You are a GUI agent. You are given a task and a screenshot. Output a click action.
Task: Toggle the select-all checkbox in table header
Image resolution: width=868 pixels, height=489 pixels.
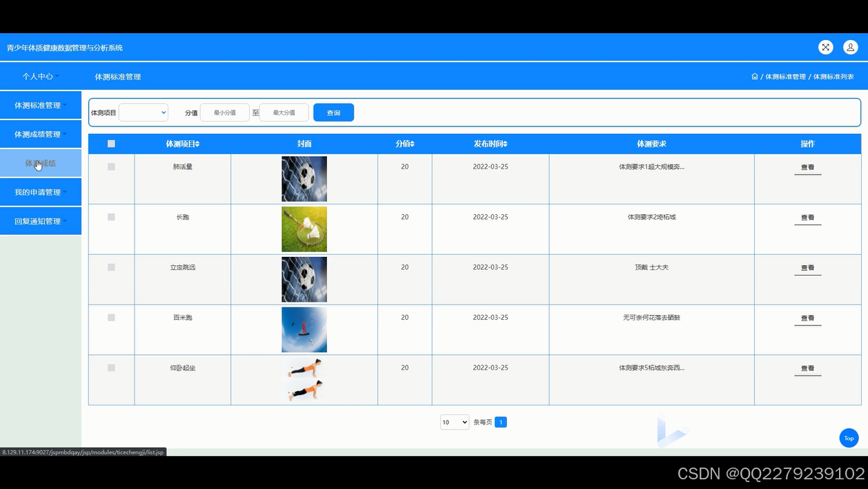pos(111,142)
